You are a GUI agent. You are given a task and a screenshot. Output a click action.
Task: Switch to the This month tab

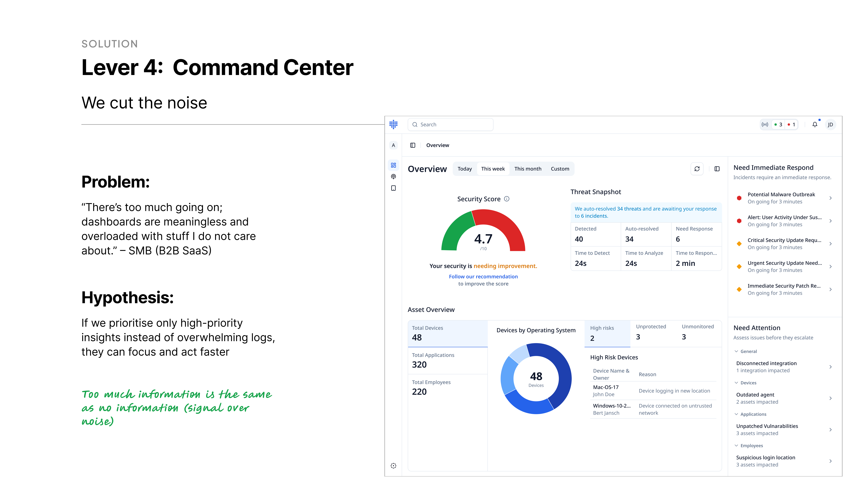point(528,169)
